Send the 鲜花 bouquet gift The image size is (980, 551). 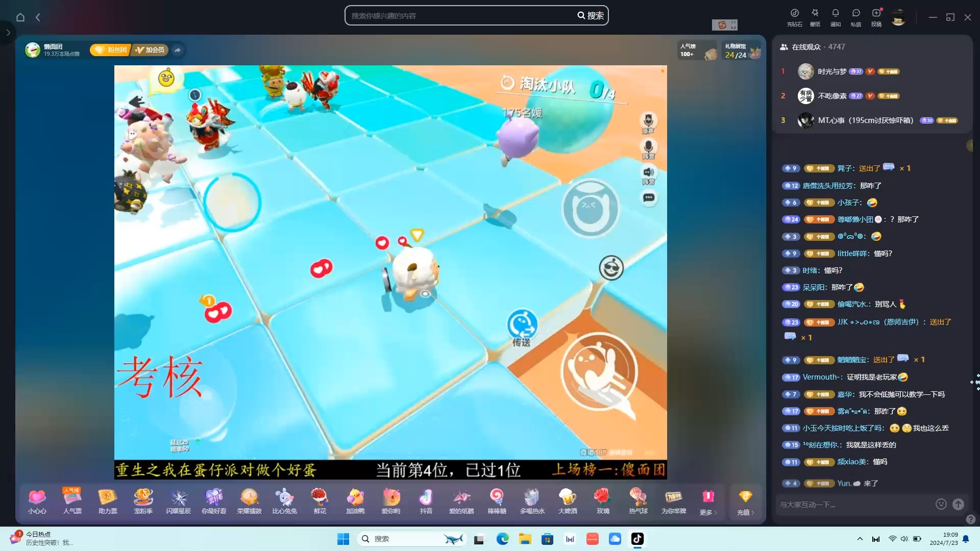[320, 502]
